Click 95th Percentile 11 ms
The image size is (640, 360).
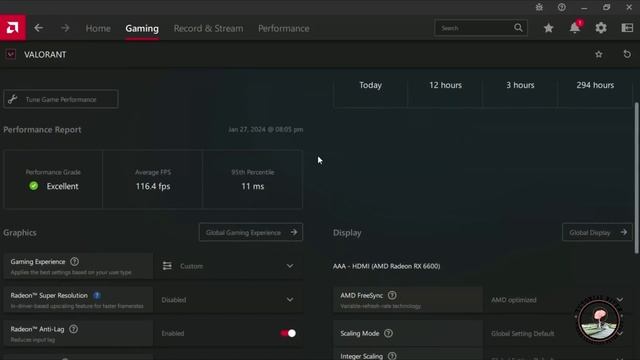[252, 179]
